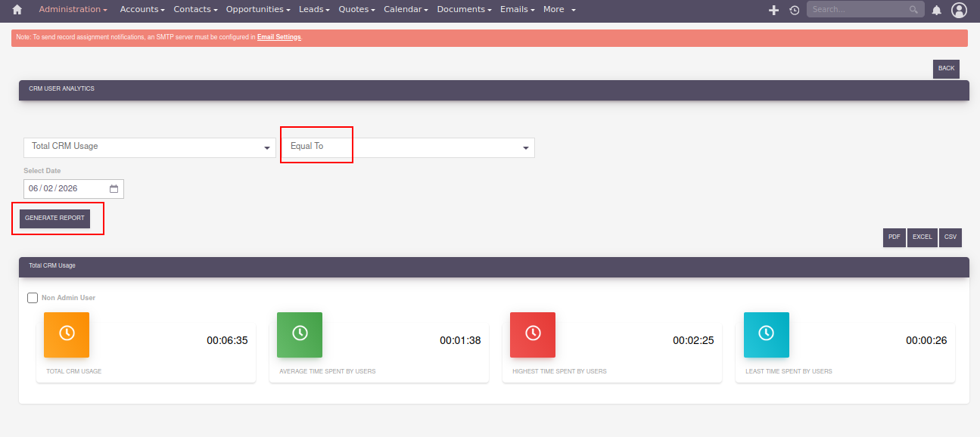This screenshot has height=437, width=980.
Task: Open the Opportunities menu
Action: pyautogui.click(x=257, y=10)
